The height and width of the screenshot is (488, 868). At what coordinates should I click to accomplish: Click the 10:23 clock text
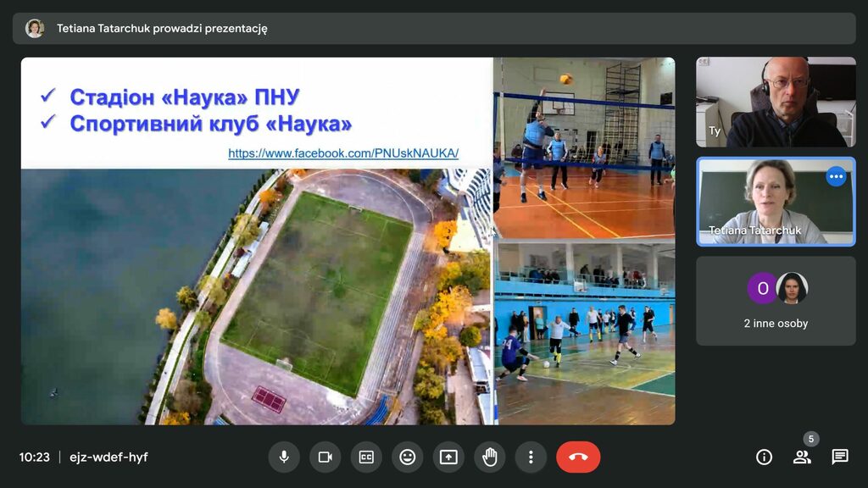34,457
